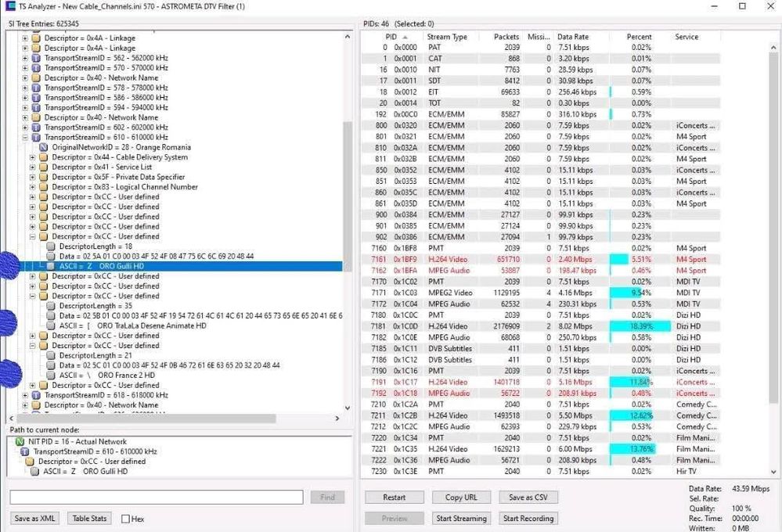Collapse the TransportStreamID 610 tree node

click(x=25, y=138)
